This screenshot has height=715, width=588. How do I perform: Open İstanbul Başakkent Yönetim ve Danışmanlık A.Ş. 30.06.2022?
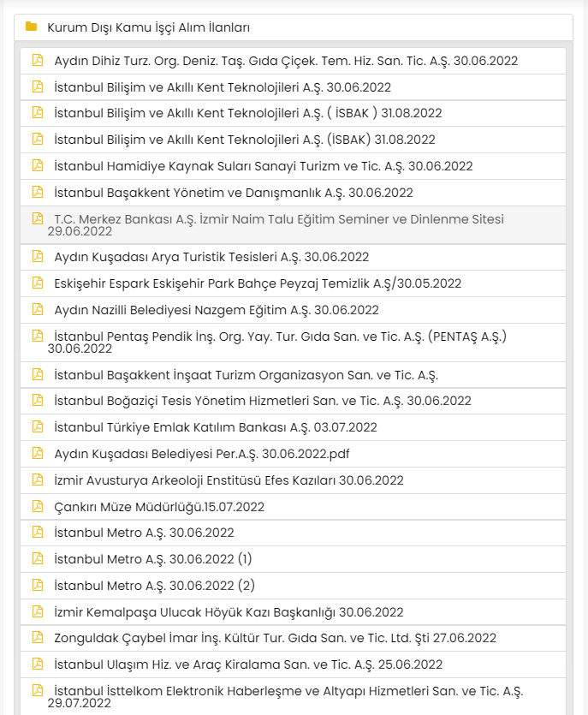[234, 193]
